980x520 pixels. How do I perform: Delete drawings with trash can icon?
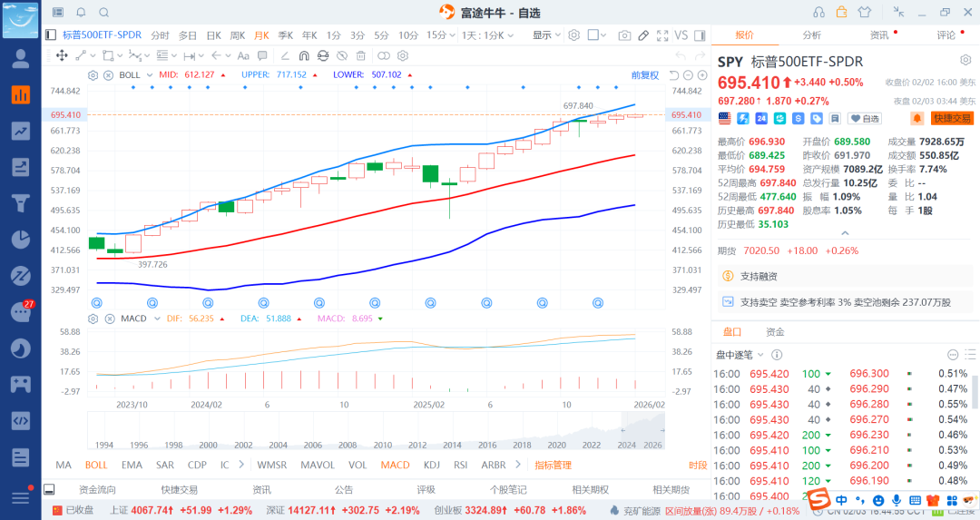tap(360, 55)
